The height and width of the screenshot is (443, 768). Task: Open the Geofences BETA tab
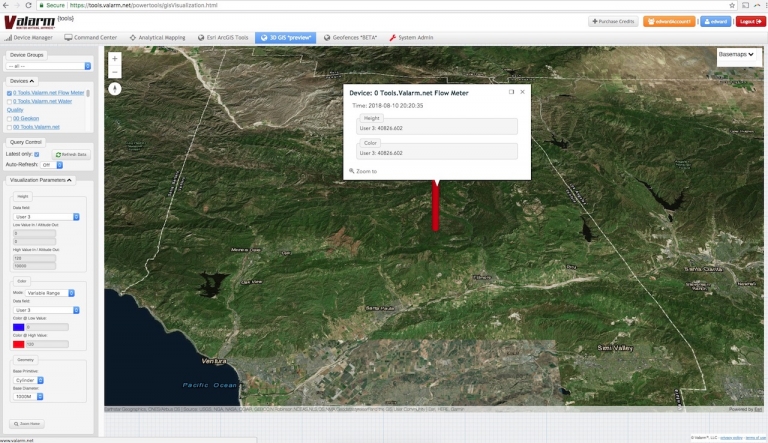351,37
